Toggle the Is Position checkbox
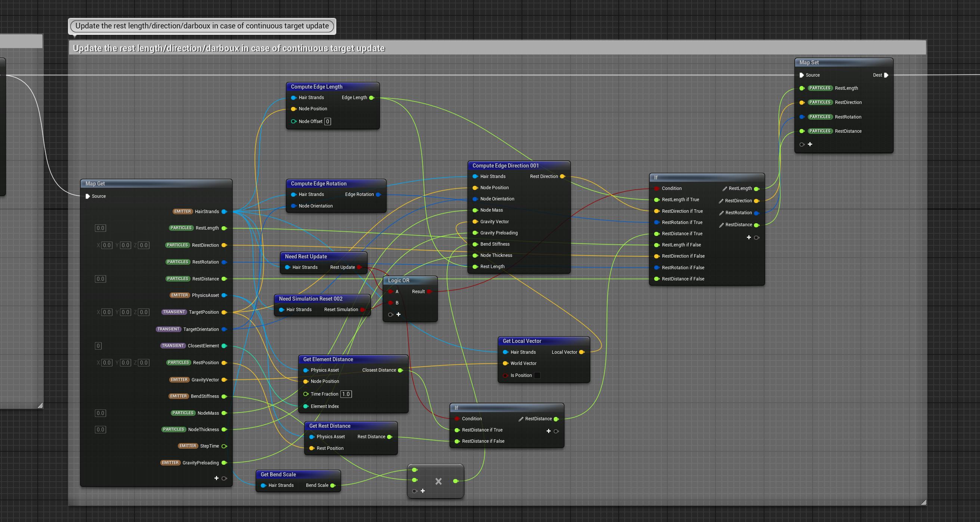This screenshot has height=522, width=980. [x=537, y=375]
